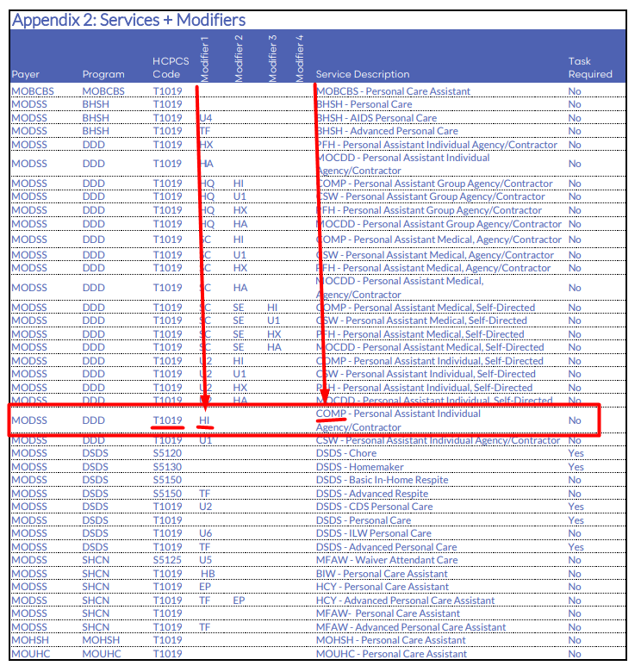Select the MOHSH program cell

(101, 641)
